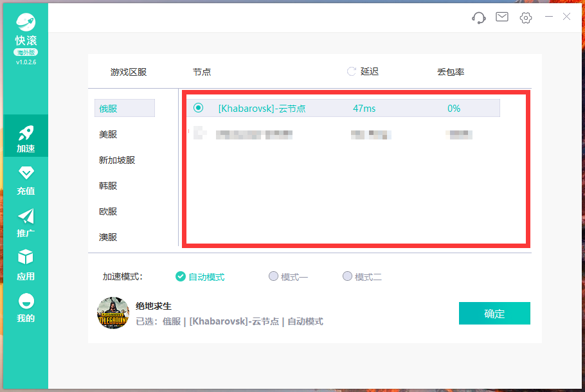Click the 已选 selection summary line
Viewport: 585px width, 392px height.
(x=230, y=321)
